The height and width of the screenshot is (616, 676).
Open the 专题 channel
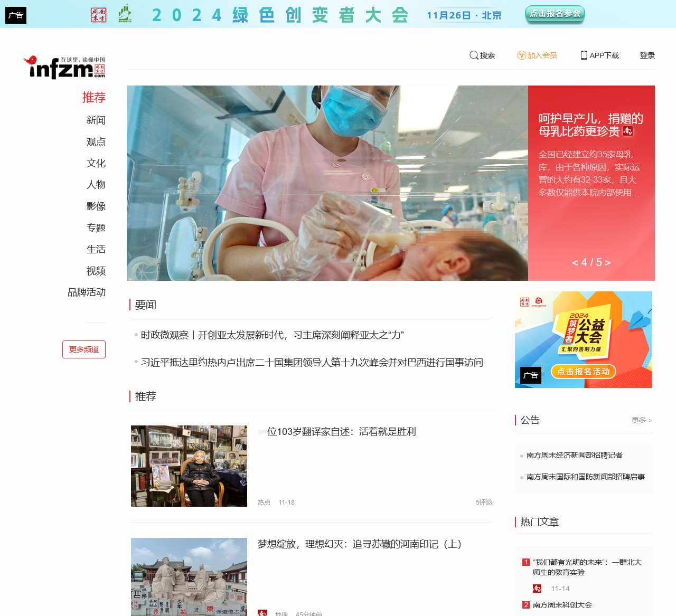(96, 228)
